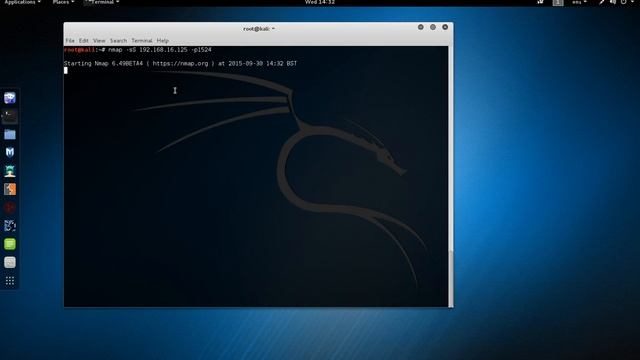Maximize the root@kali terminal window
Viewport: 640px width, 360px height.
(433, 27)
